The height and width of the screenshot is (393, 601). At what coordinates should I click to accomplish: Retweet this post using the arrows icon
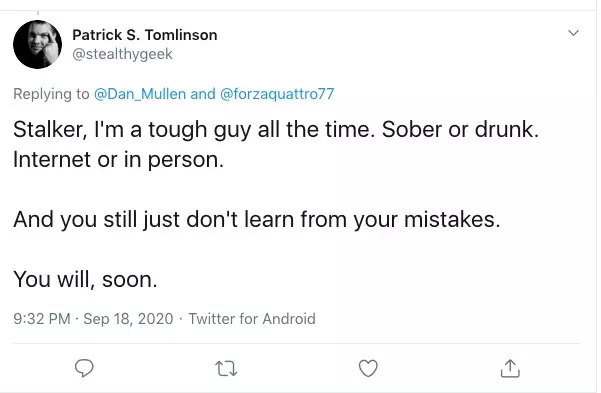coord(226,368)
